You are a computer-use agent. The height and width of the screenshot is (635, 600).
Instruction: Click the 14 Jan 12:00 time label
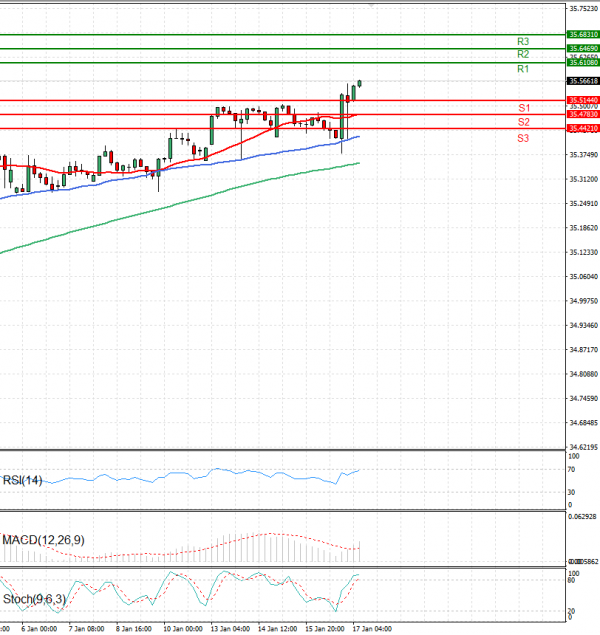tap(277, 629)
